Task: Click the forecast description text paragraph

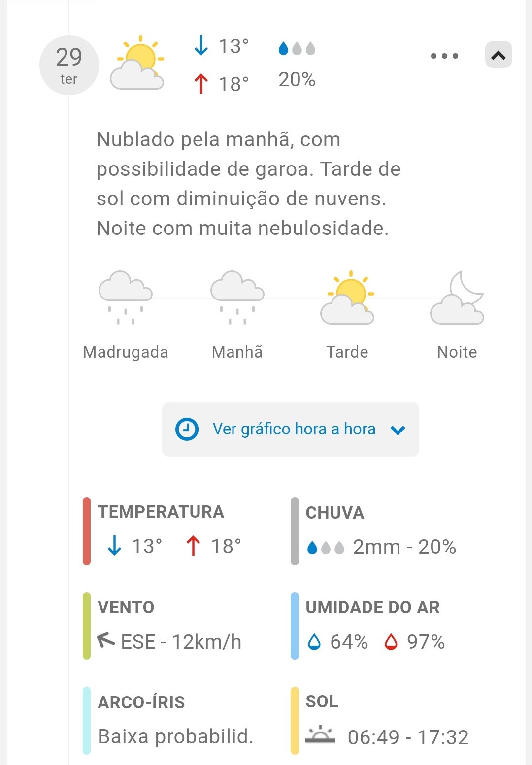Action: 248,184
